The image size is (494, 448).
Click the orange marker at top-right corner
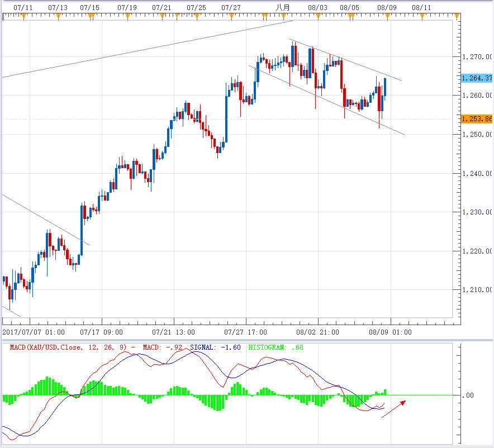tap(457, 16)
